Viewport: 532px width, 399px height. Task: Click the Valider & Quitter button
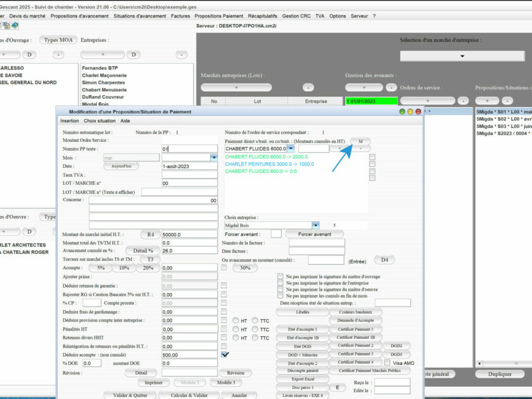click(x=130, y=395)
